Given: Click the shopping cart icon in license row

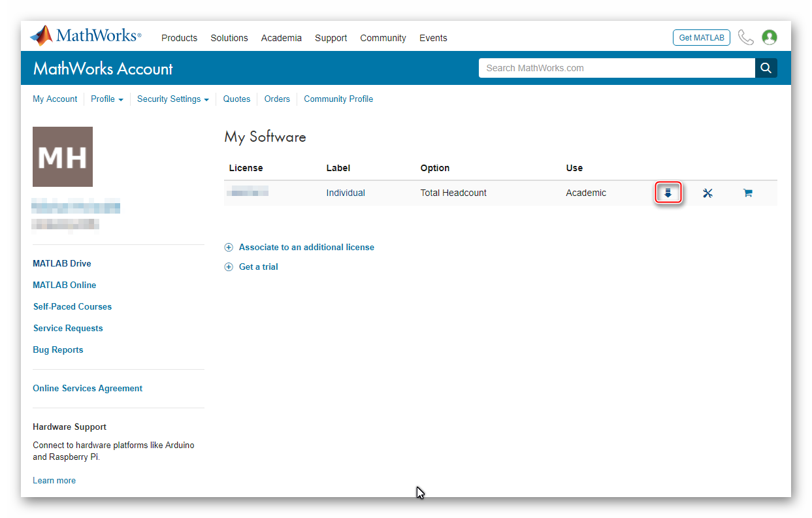Looking at the screenshot, I should point(747,193).
